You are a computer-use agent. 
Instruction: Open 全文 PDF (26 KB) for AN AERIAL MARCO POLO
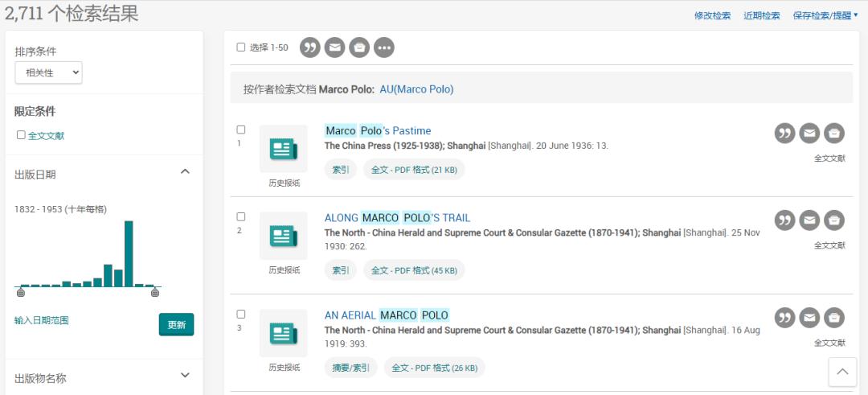pyautogui.click(x=435, y=368)
